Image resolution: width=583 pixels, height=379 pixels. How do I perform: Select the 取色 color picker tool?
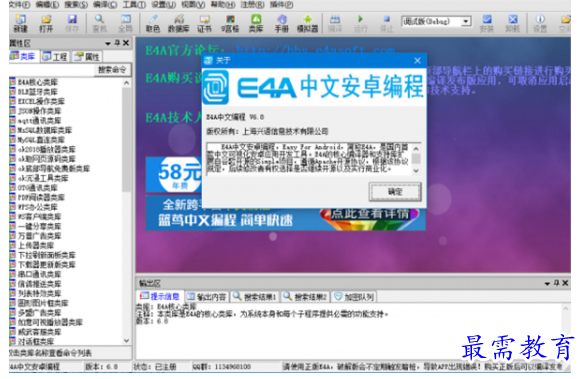click(153, 23)
